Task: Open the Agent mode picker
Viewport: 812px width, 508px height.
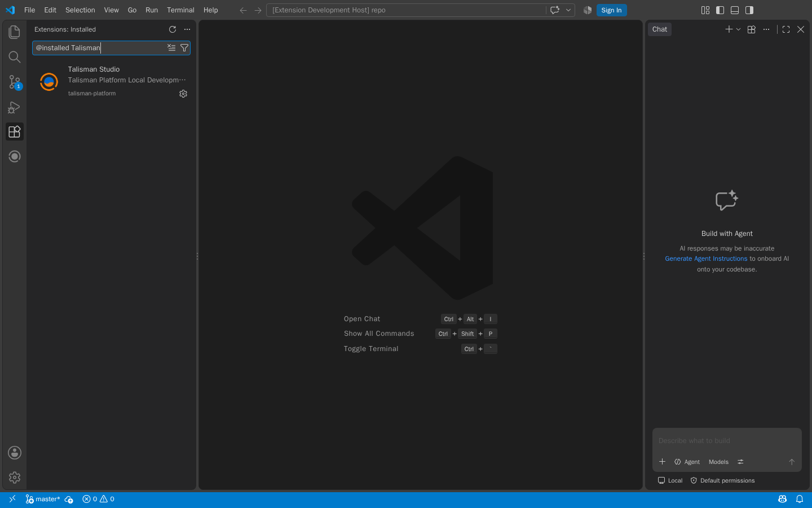Action: (x=687, y=462)
